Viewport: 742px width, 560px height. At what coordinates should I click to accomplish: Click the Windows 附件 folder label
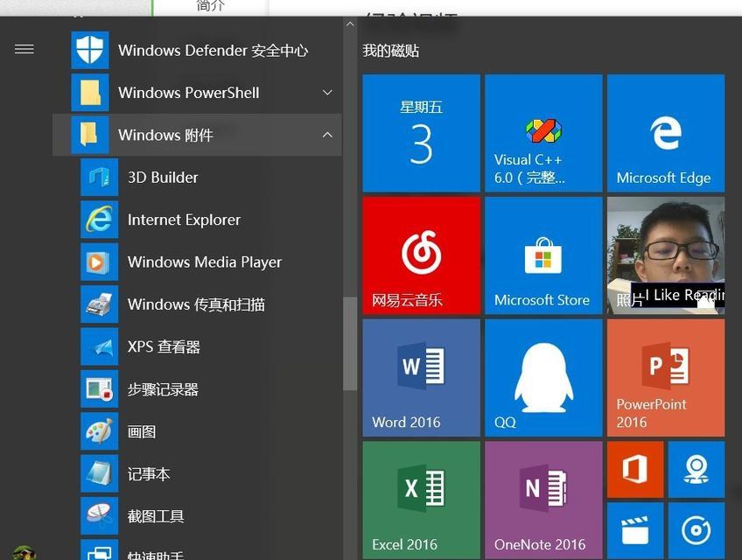click(x=165, y=135)
